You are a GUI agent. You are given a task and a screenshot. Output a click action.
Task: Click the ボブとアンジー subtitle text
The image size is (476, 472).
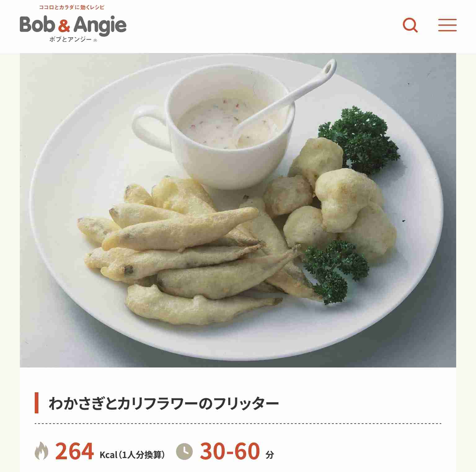coord(71,39)
